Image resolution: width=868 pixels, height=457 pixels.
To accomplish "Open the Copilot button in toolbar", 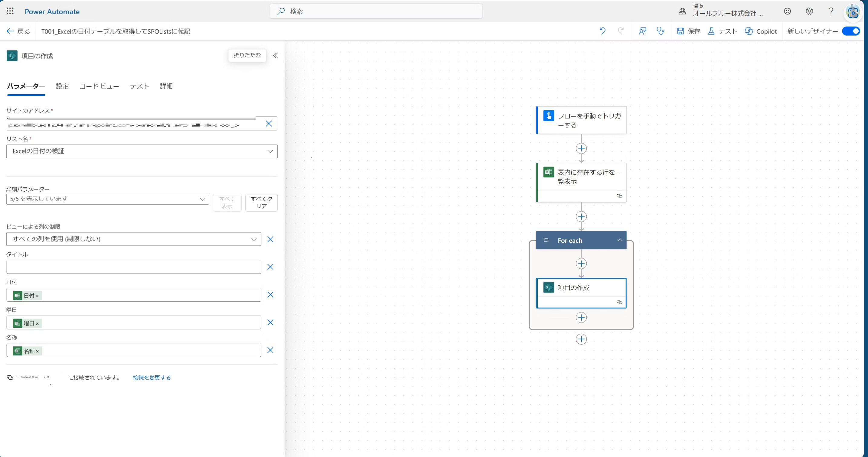I will (x=761, y=31).
